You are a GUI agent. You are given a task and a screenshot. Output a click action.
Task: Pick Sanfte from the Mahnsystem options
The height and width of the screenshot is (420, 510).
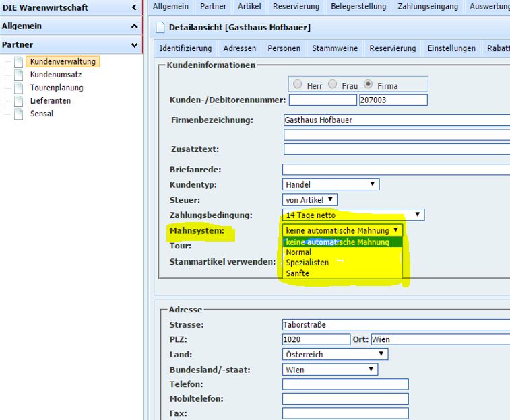pos(298,273)
